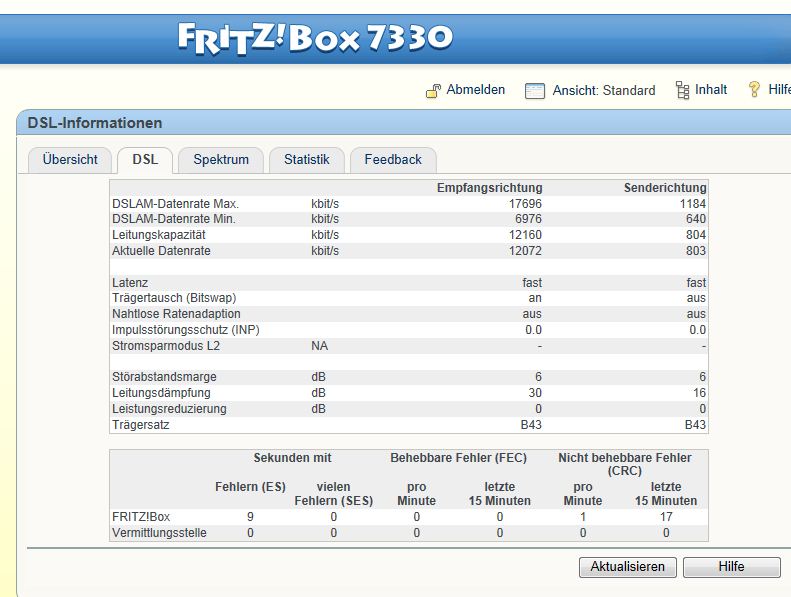Go to the Feedback tab
This screenshot has height=597, width=791.
point(393,159)
